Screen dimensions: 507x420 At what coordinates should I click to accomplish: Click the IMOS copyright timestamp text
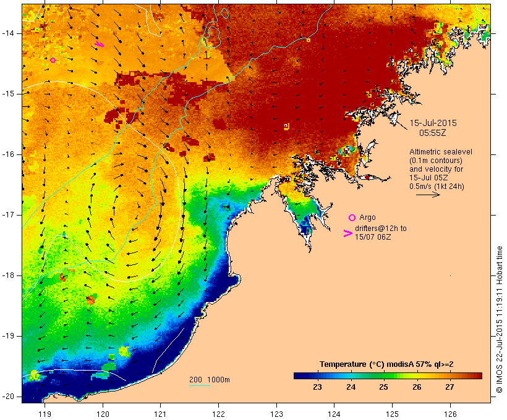pos(499,319)
